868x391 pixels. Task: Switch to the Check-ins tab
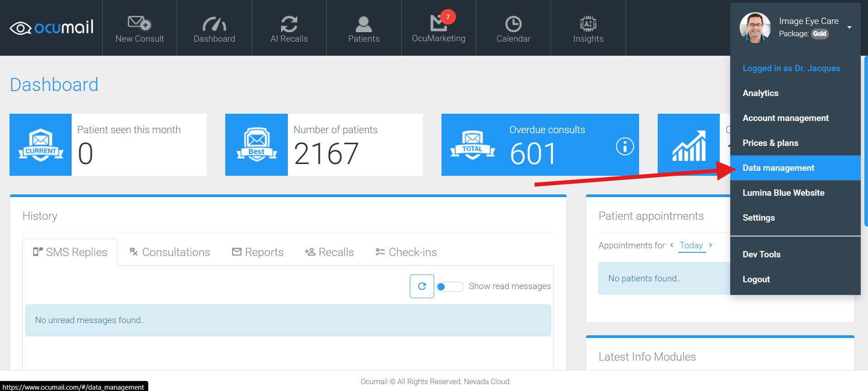[x=406, y=252]
